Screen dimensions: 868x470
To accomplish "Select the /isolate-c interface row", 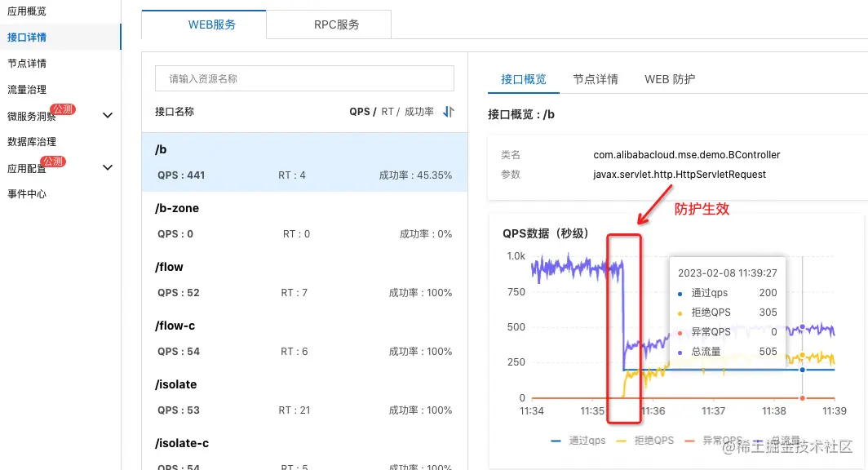I will [x=304, y=449].
